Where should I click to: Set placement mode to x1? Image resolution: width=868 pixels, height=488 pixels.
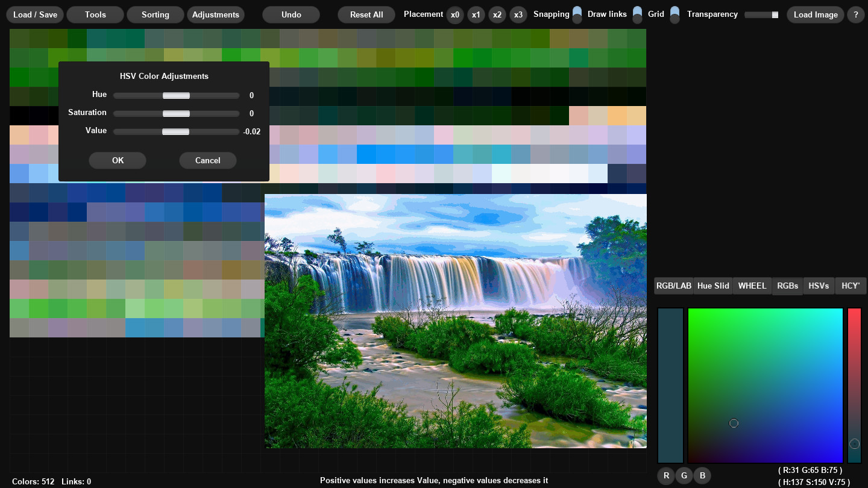(476, 14)
